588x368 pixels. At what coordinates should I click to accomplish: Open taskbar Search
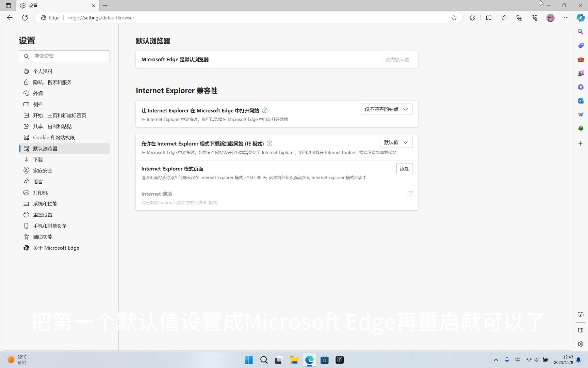(264, 360)
